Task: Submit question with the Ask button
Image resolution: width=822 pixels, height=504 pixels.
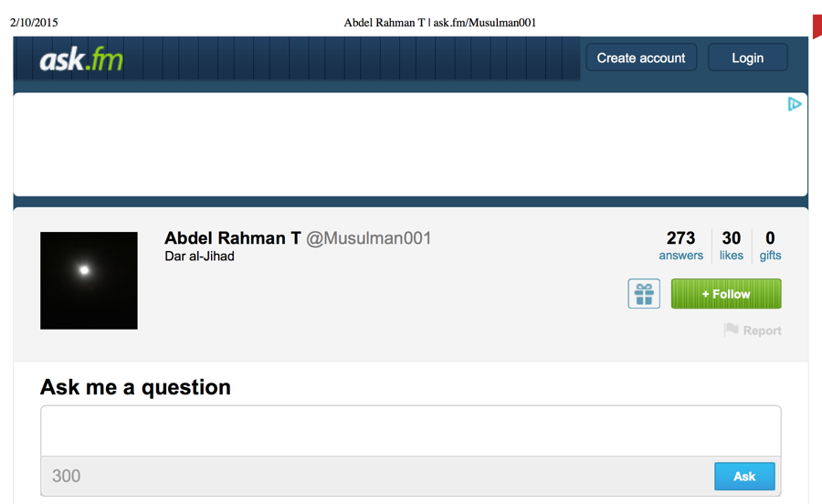Action: 744,477
